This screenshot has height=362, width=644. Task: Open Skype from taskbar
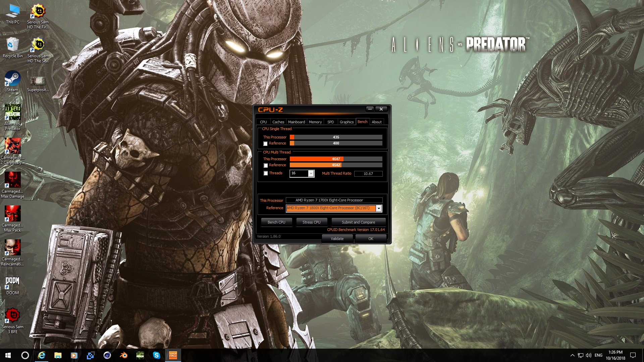pos(156,355)
